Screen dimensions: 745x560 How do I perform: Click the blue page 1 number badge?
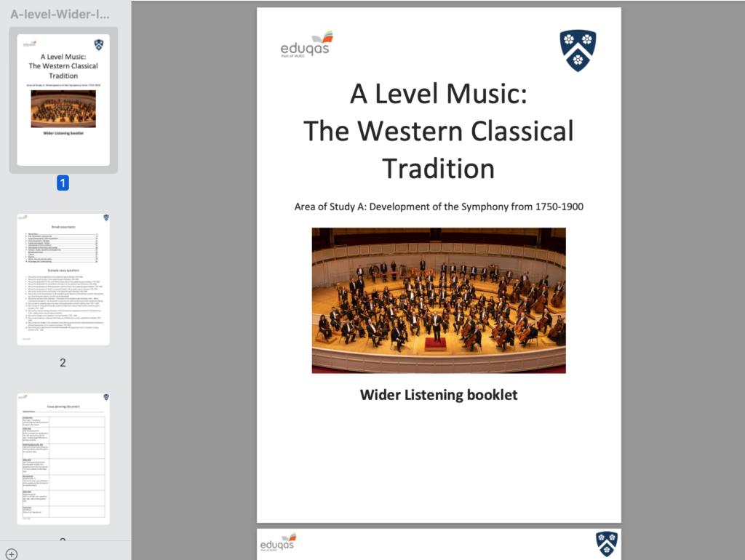point(63,183)
